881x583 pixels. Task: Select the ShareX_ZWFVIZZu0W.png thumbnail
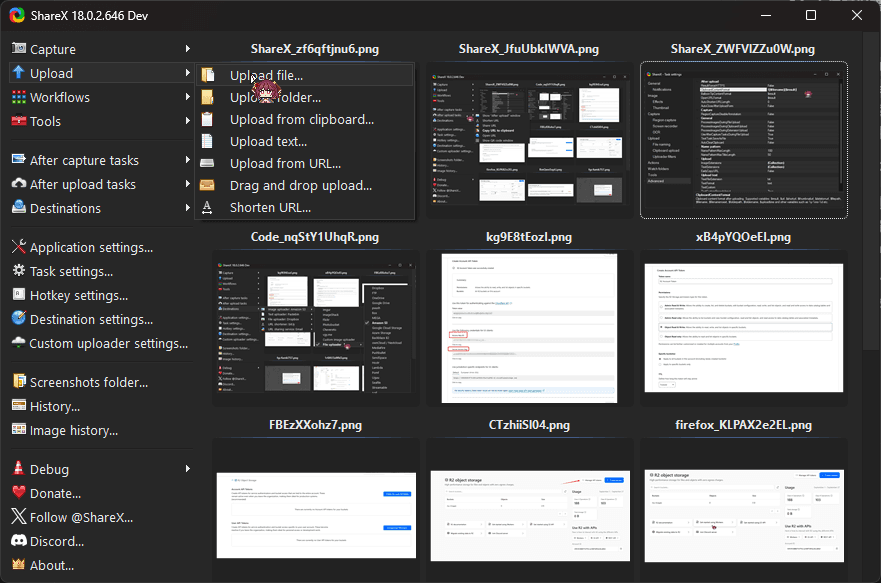[743, 139]
